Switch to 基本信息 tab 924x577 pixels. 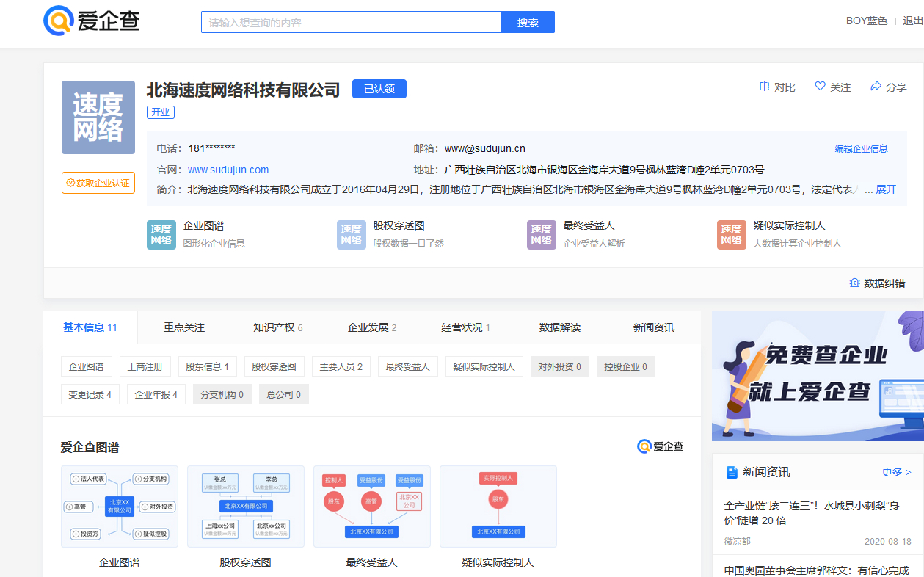click(90, 327)
